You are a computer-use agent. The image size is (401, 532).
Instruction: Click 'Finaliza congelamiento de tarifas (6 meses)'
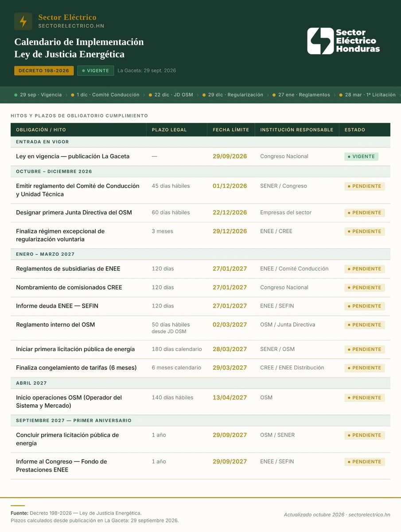(x=76, y=368)
